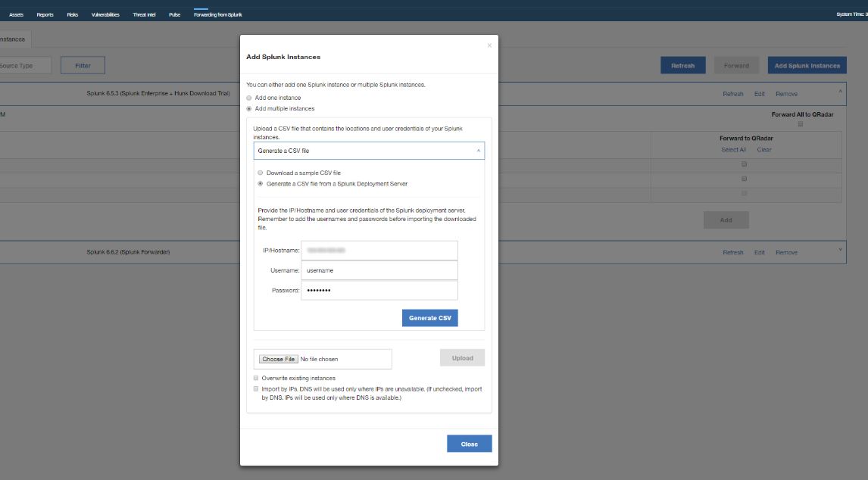Remove the Splunk 6.6.2 Forwarder instance
Viewport: 868px width, 480px height.
click(x=787, y=251)
